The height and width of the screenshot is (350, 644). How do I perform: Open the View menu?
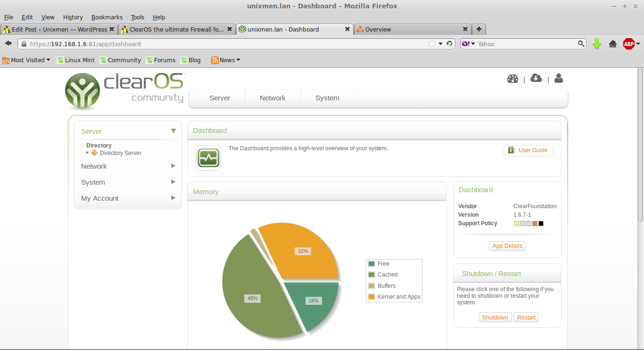[48, 17]
